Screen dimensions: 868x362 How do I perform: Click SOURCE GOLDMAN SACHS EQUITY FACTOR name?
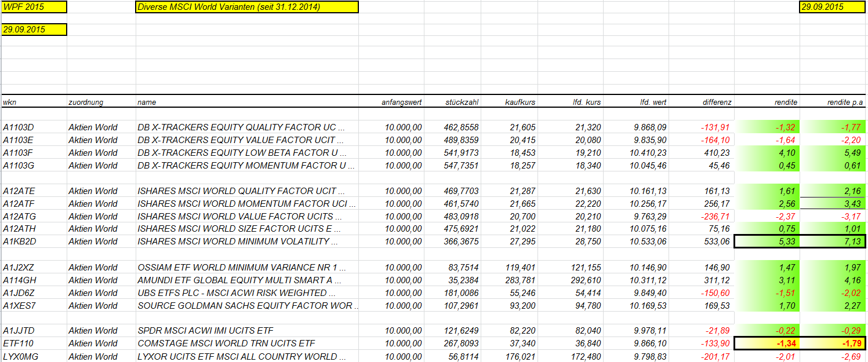[248, 305]
